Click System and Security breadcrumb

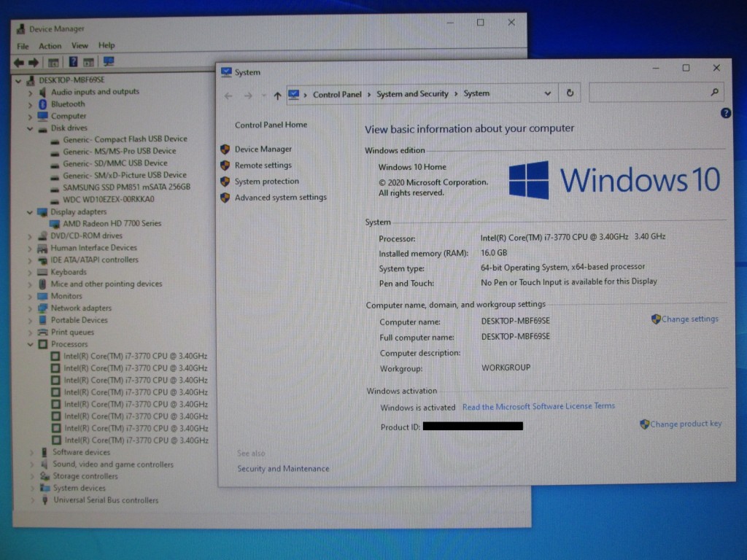click(412, 94)
